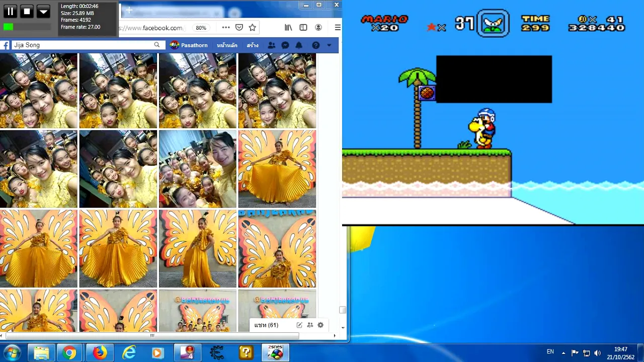Screen dimensions: 644x362
Task: Open Firefox Library icon
Action: [x=288, y=28]
